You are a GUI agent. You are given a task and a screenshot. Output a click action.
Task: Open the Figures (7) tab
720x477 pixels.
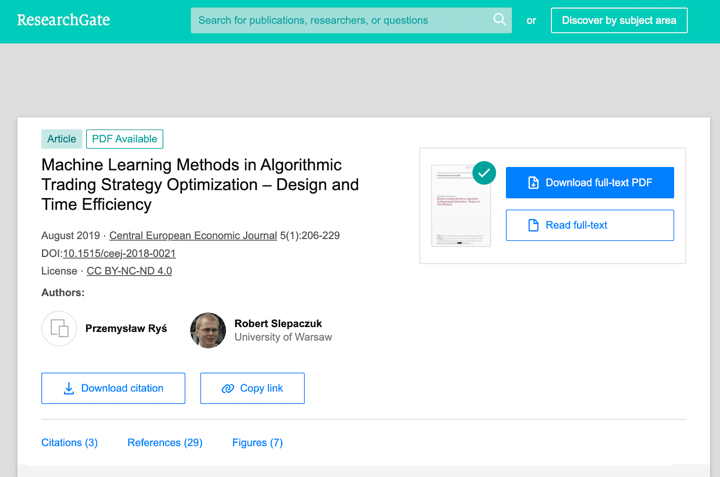coord(257,443)
